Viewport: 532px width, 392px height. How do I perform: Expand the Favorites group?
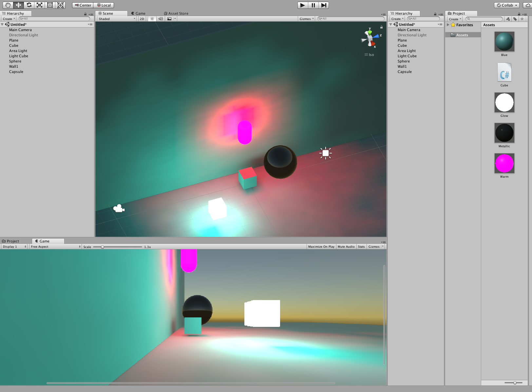pos(448,25)
